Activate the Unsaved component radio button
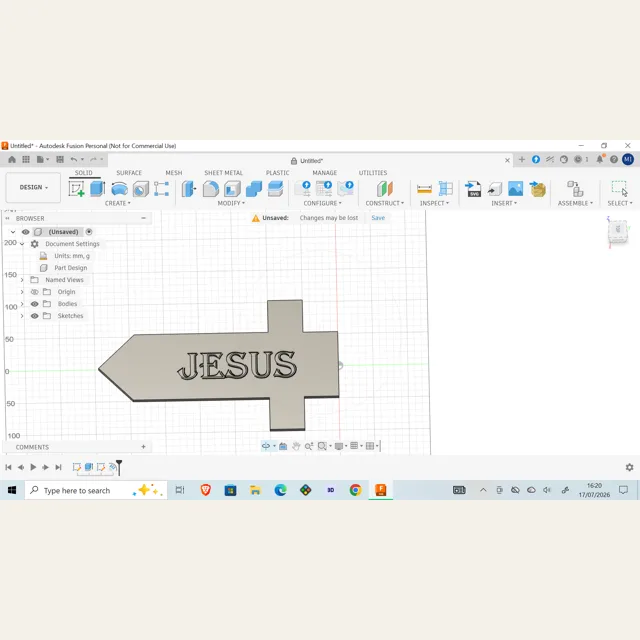This screenshot has width=640, height=640. point(89,232)
